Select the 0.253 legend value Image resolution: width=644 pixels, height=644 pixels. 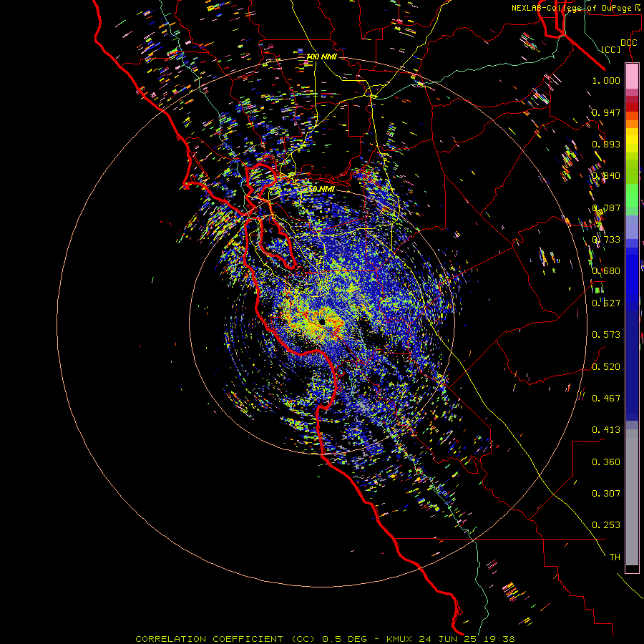pyautogui.click(x=606, y=525)
